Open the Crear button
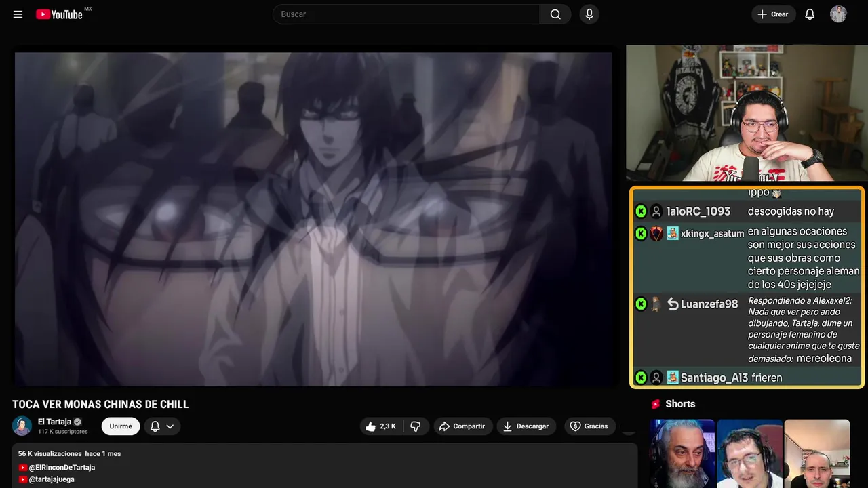 (x=773, y=14)
